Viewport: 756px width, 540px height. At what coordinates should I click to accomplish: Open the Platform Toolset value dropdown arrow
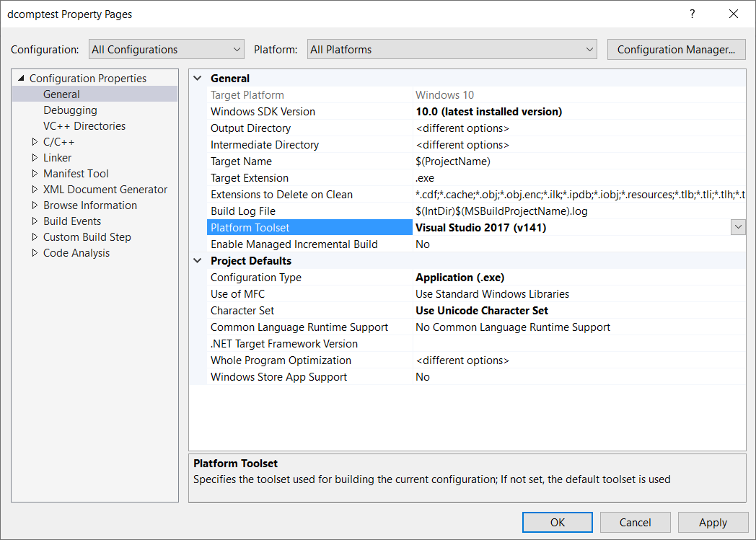[x=738, y=227]
